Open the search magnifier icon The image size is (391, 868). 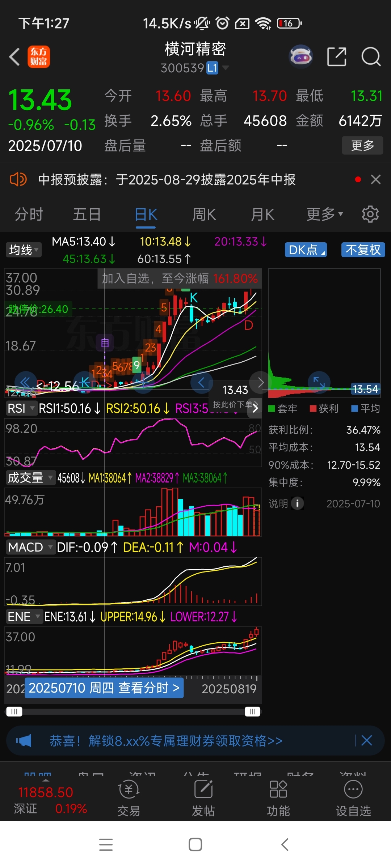pyautogui.click(x=371, y=57)
